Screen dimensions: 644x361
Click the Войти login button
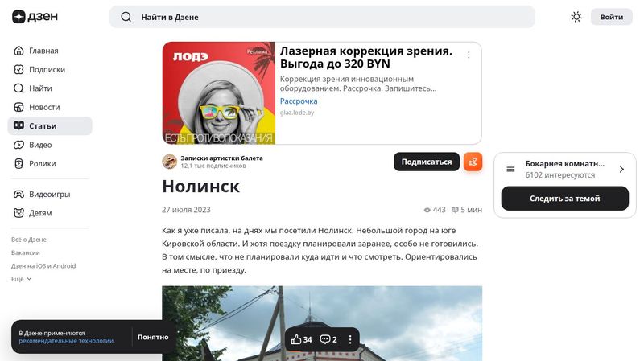pyautogui.click(x=612, y=17)
